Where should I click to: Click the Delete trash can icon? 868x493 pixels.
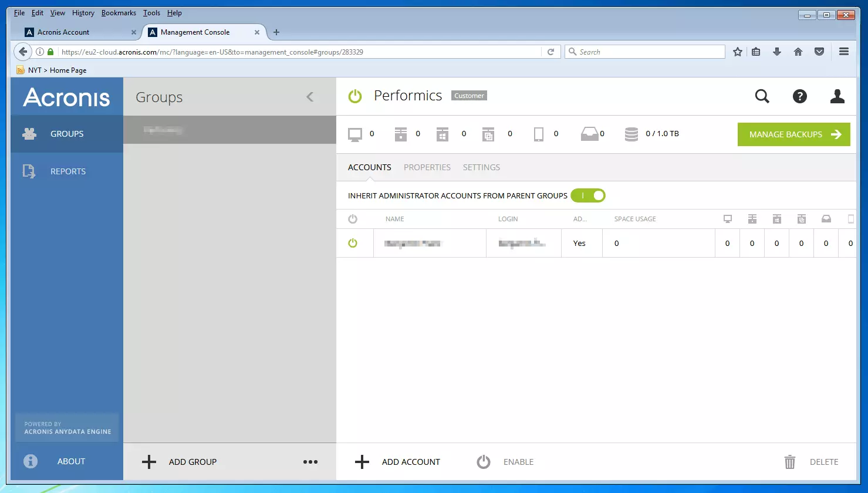click(790, 462)
